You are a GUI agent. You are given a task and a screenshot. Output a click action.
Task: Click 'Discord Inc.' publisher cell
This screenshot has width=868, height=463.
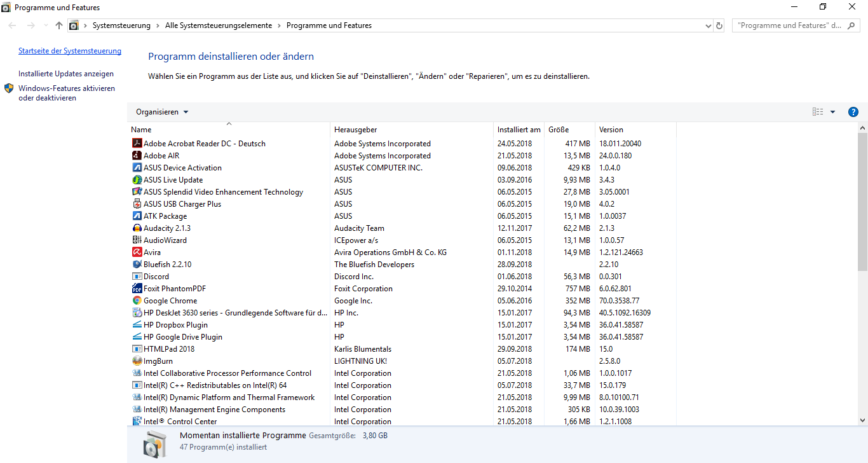click(x=354, y=276)
